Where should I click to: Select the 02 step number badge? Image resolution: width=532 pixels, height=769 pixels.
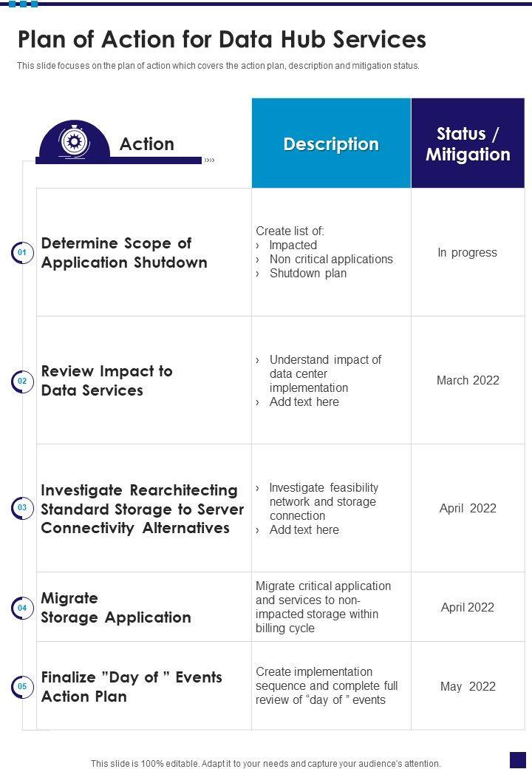point(22,381)
